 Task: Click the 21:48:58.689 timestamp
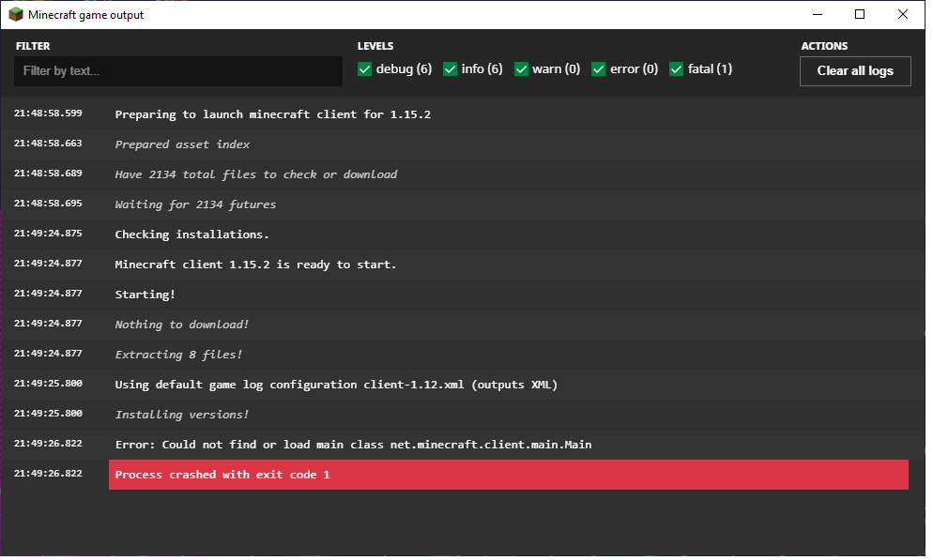tap(48, 173)
